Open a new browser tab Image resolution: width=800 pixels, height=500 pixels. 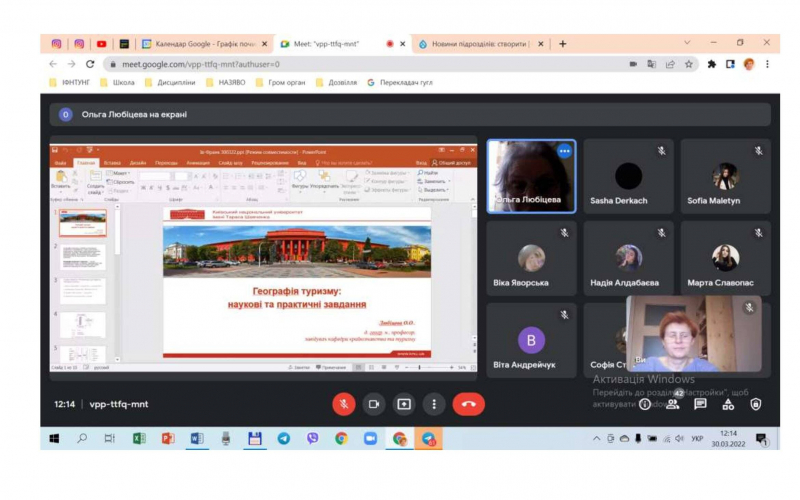point(562,44)
